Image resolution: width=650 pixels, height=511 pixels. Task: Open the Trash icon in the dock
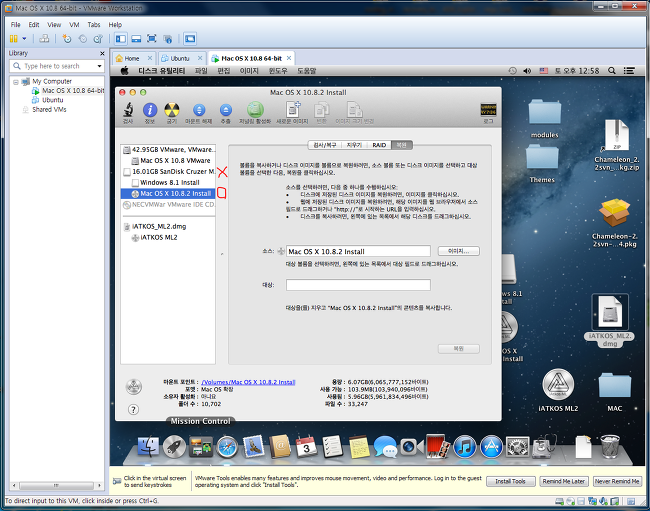pos(610,446)
